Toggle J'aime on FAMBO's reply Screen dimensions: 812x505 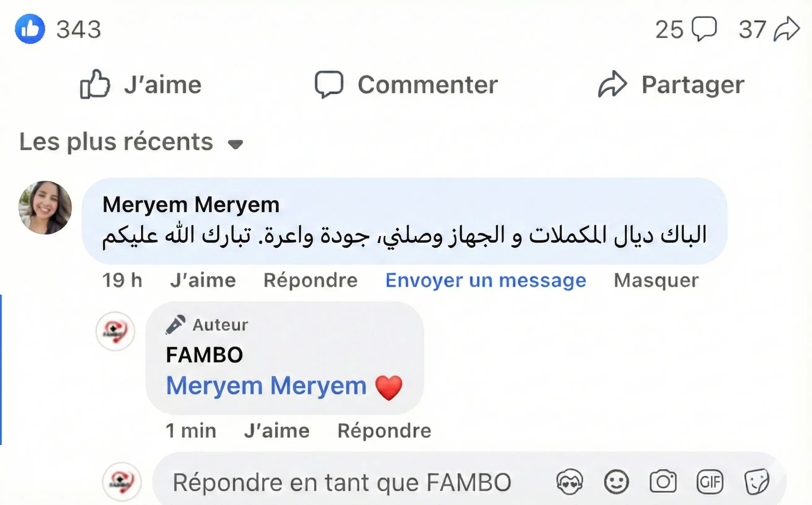pyautogui.click(x=277, y=430)
